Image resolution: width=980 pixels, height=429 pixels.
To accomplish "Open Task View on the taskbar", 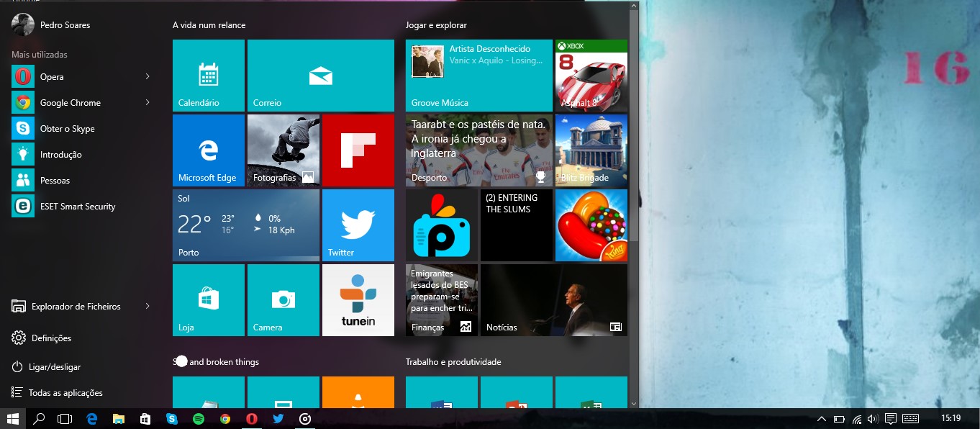I will (65, 418).
